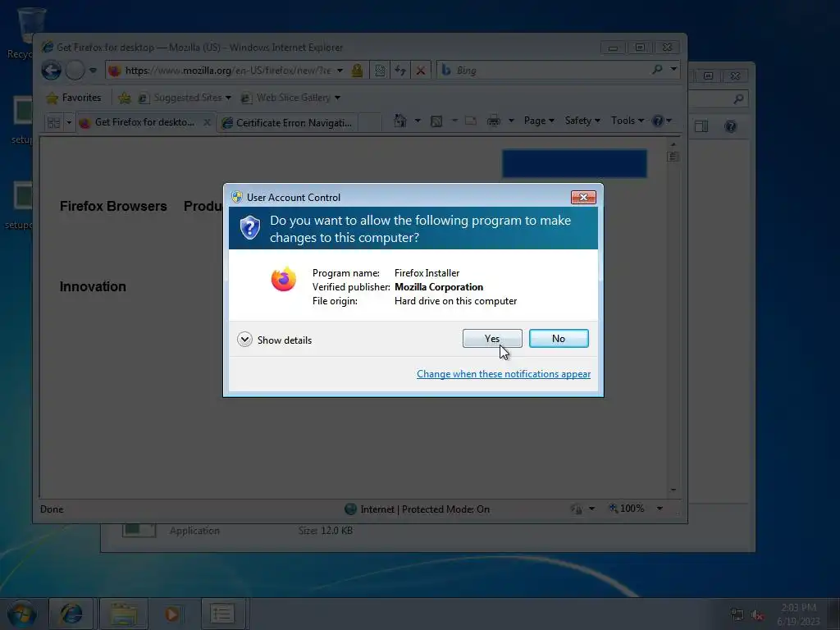The width and height of the screenshot is (840, 630).
Task: Open Windows Explorer taskbar icon
Action: click(124, 614)
